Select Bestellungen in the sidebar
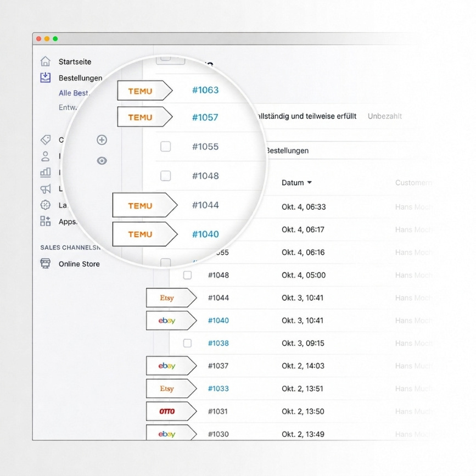This screenshot has width=476, height=476. [x=81, y=78]
